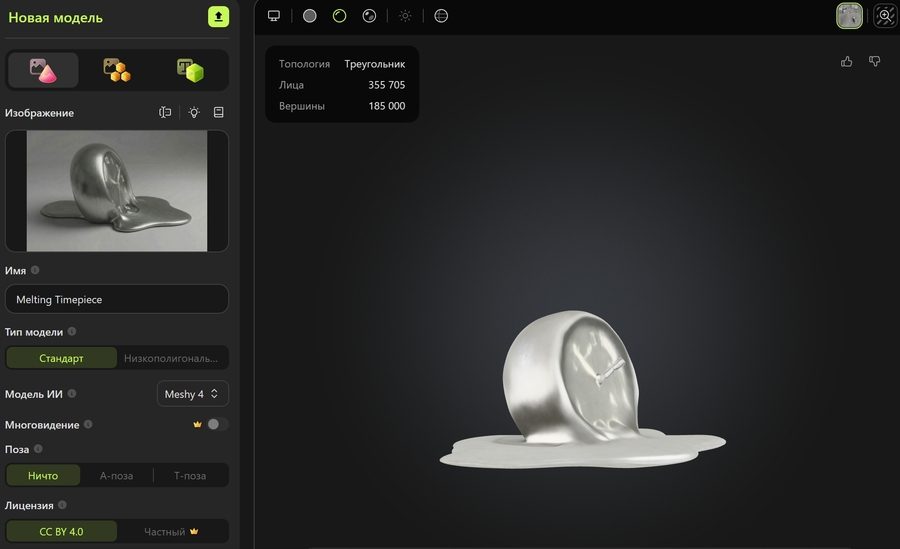Viewport: 900px width, 549px height.
Task: Click the magnifier zoom icon at top right
Action: (x=885, y=16)
